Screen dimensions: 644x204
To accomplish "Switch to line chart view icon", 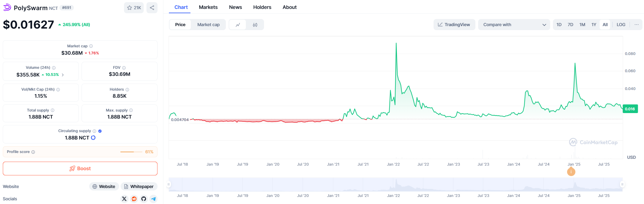I will [238, 25].
